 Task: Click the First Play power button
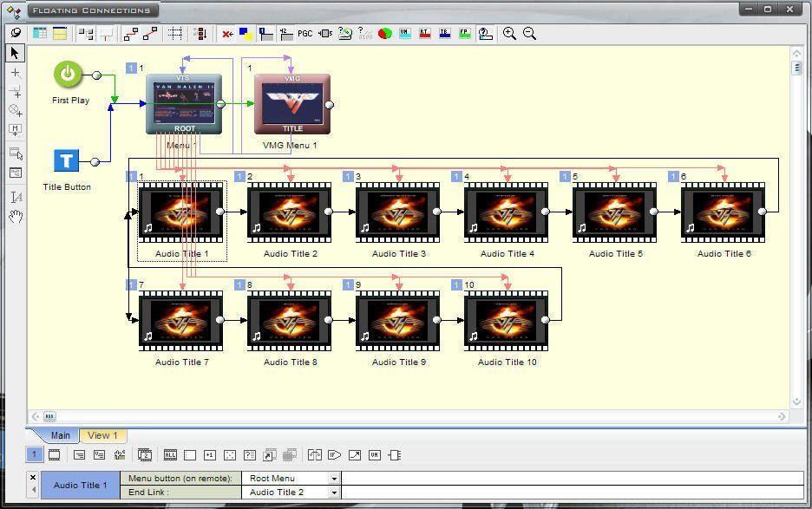68,74
